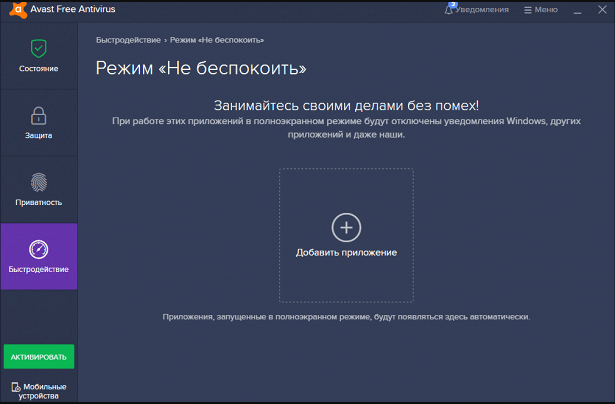Minimize the Avast window
The height and width of the screenshot is (404, 615).
click(x=579, y=10)
